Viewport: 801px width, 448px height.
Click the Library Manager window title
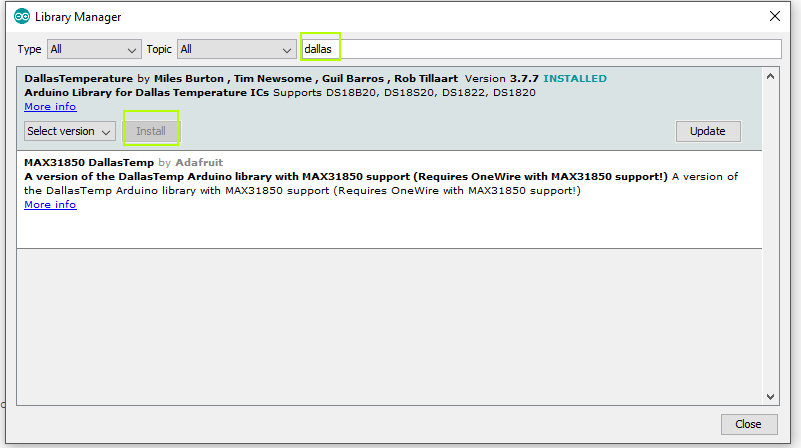pos(78,17)
